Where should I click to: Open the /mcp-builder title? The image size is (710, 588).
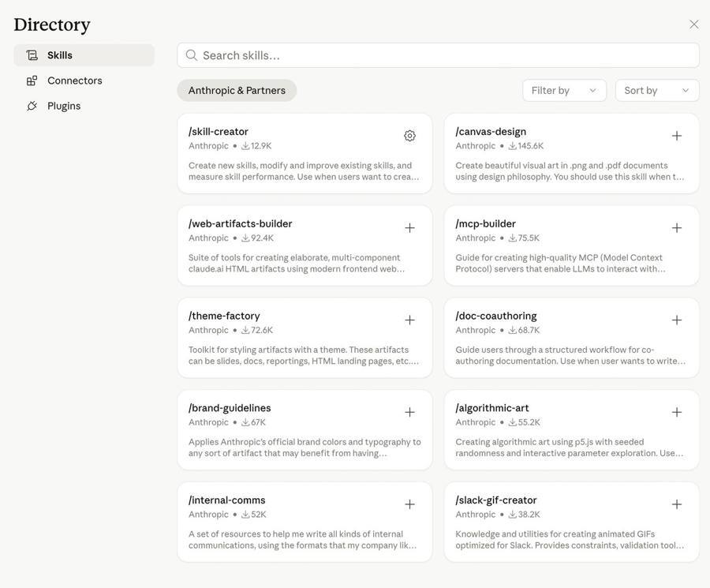point(485,224)
